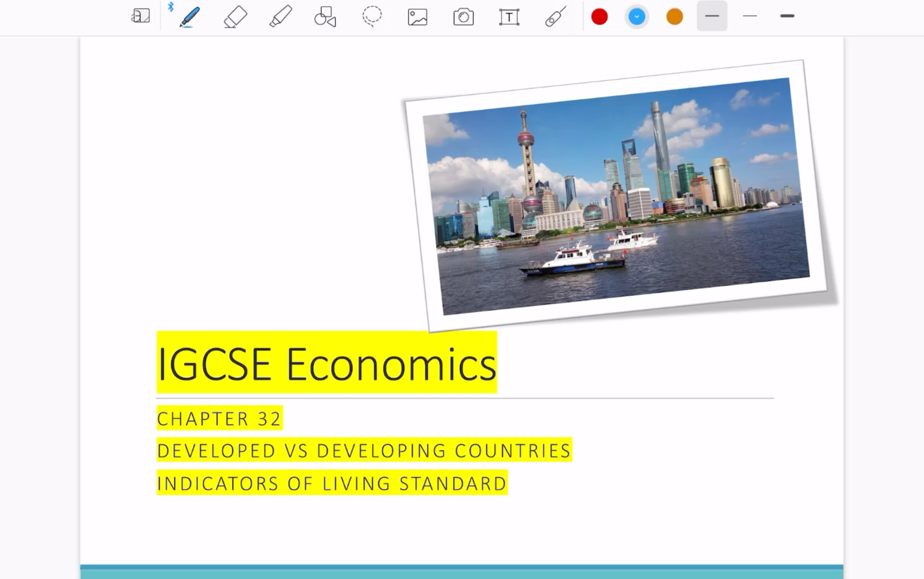Click 'INDICATORS OF LIVING STANDARD' line
Viewport: 924px width, 579px height.
(332, 483)
